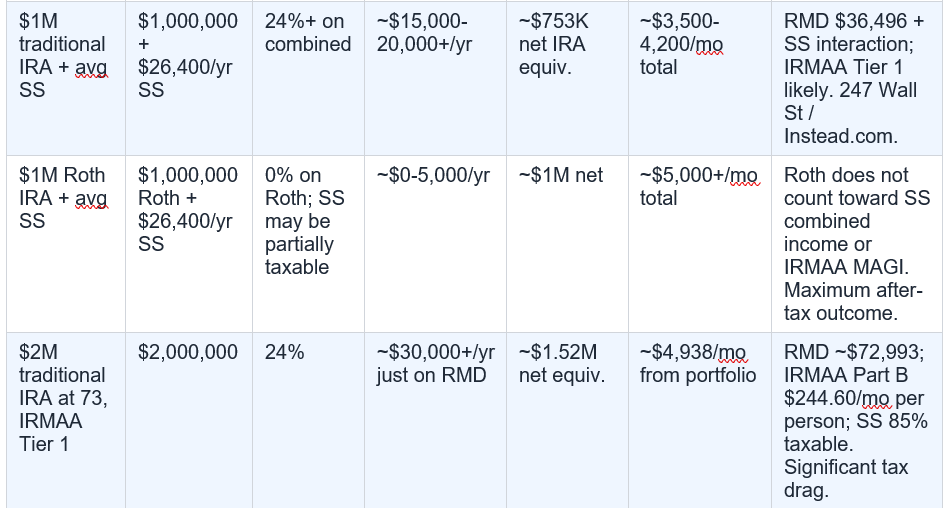Click the '~$0-5,000/yr' cell

pyautogui.click(x=435, y=244)
